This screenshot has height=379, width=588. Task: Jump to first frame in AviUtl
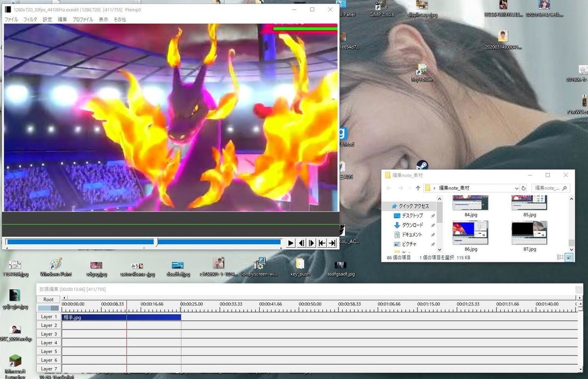click(x=322, y=243)
